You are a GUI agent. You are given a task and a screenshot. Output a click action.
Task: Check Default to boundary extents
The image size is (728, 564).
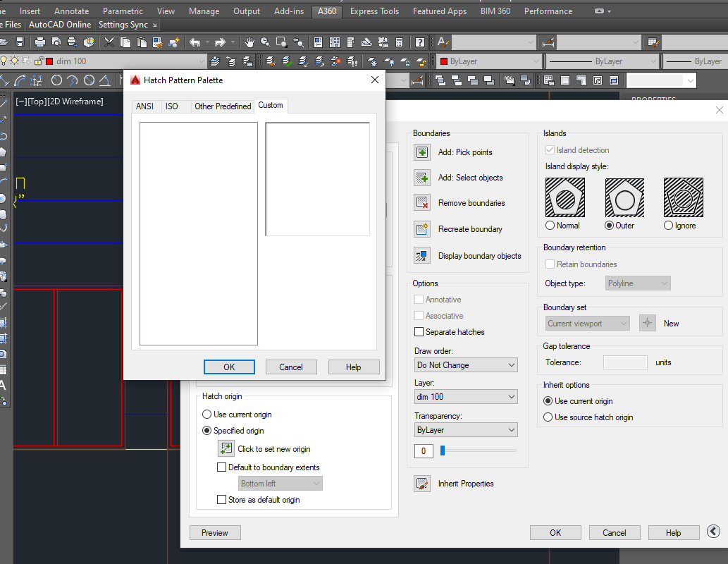[x=221, y=467]
